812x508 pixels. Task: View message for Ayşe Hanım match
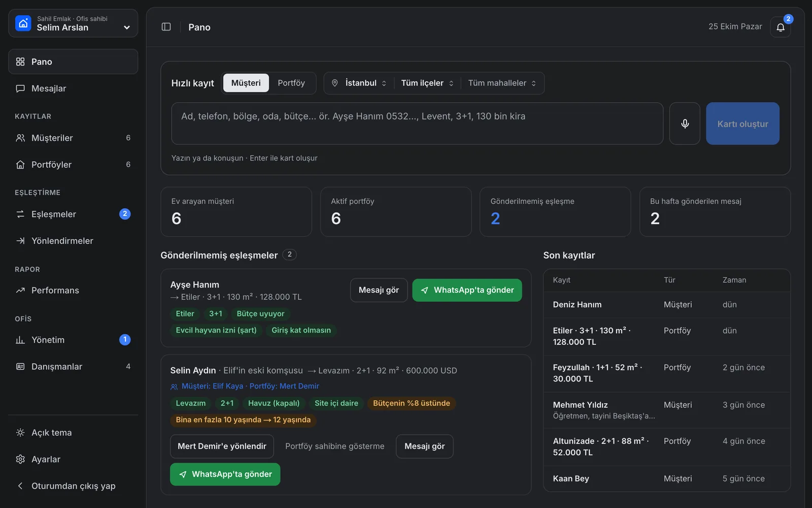[x=379, y=290]
